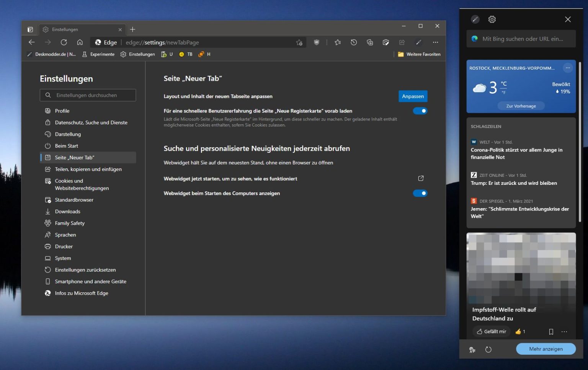
Task: Turn off Webwidget beim Starten des Computers
Action: pyautogui.click(x=420, y=193)
